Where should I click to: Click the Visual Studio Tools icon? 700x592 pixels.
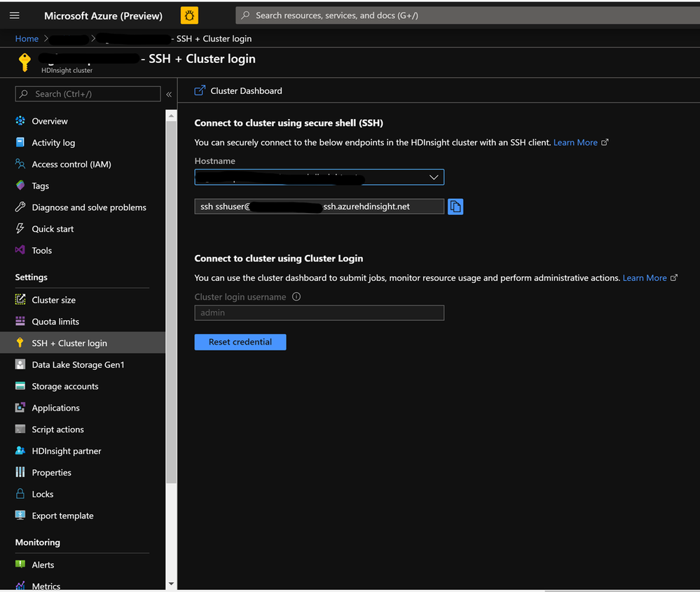click(x=20, y=250)
